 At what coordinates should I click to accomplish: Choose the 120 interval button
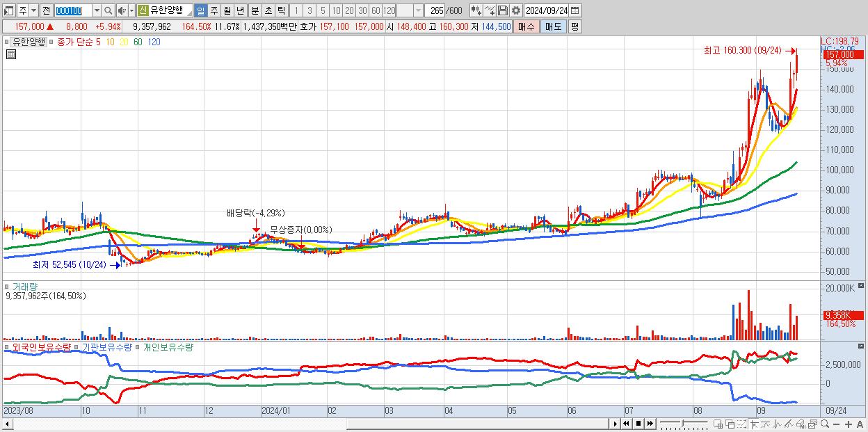click(x=389, y=10)
